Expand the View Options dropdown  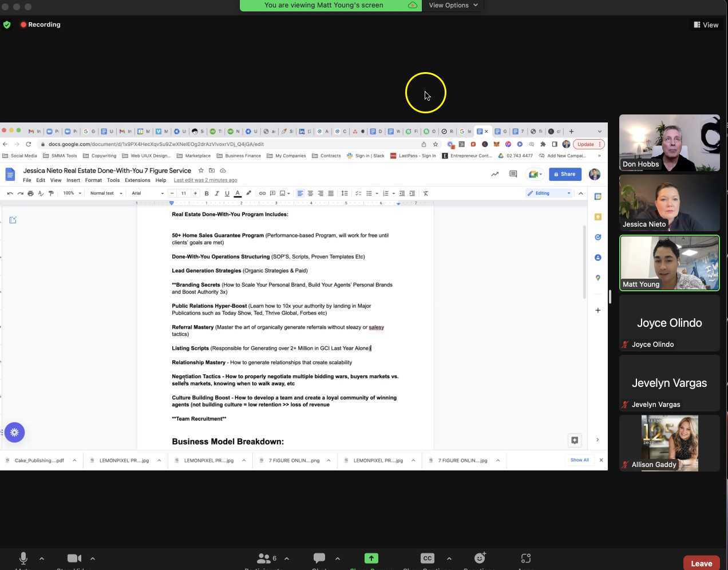click(x=453, y=5)
